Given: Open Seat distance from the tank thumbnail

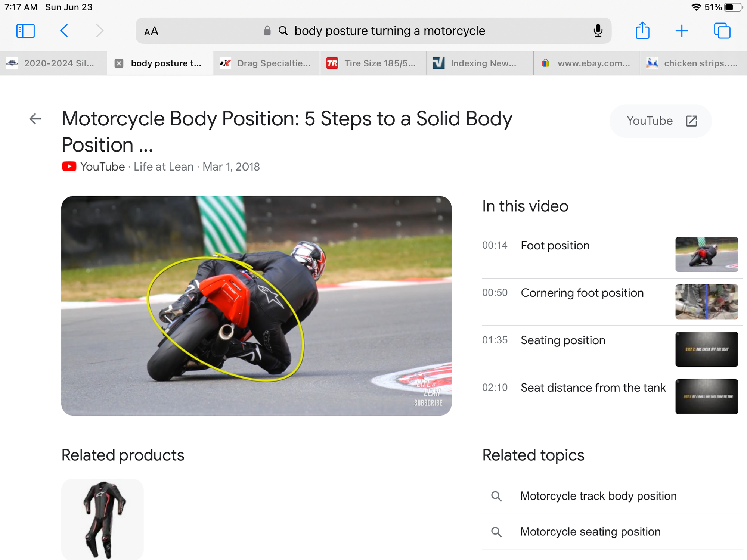Looking at the screenshot, I should click(706, 396).
